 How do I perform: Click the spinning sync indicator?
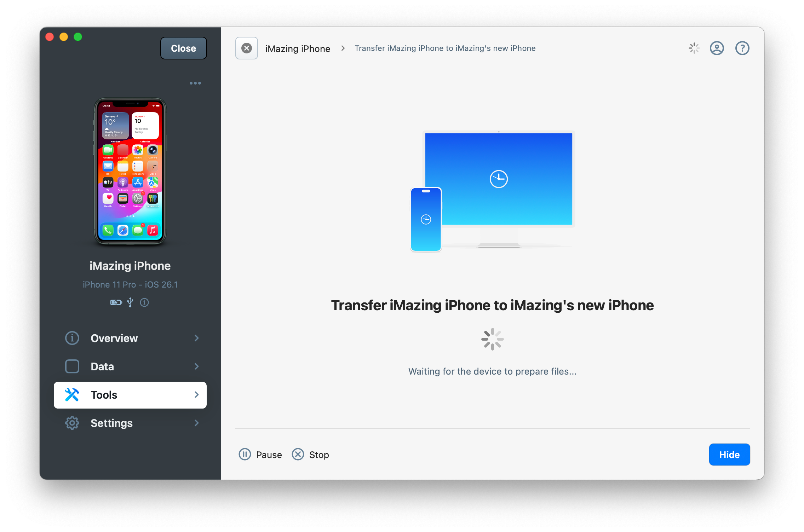[694, 48]
